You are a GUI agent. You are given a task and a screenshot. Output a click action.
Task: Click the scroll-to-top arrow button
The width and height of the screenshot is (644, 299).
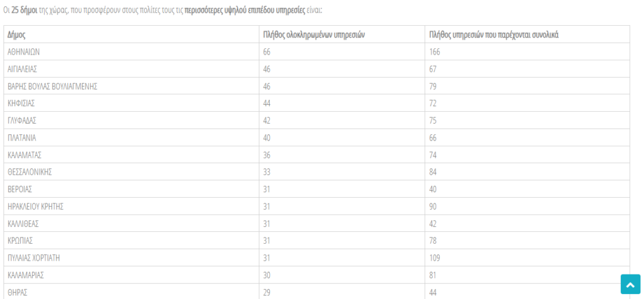630,284
